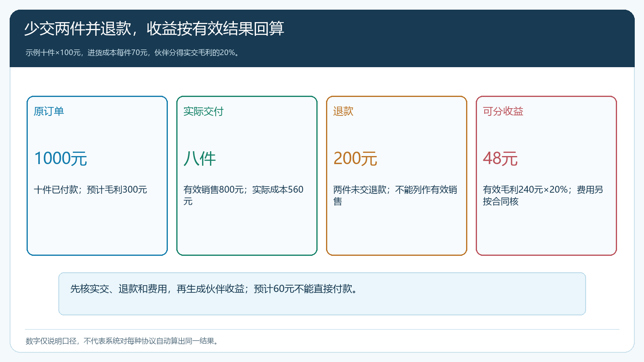This screenshot has width=644, height=362.
Task: Select the 48元 amount
Action: coord(500,158)
